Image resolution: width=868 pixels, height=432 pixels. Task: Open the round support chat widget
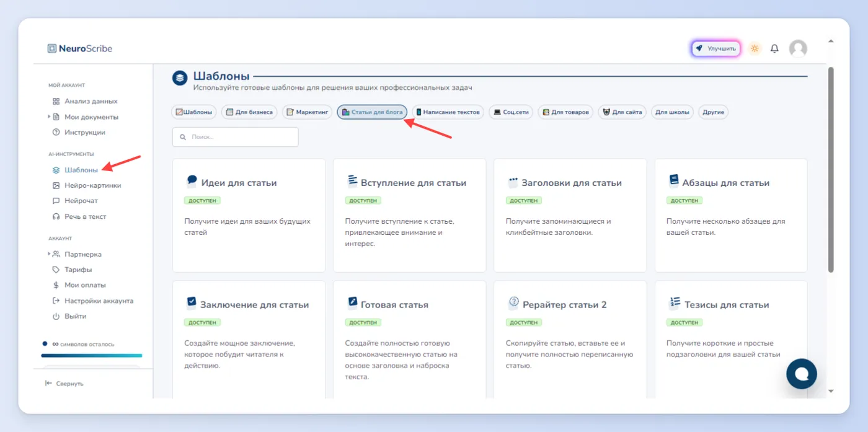pyautogui.click(x=802, y=373)
